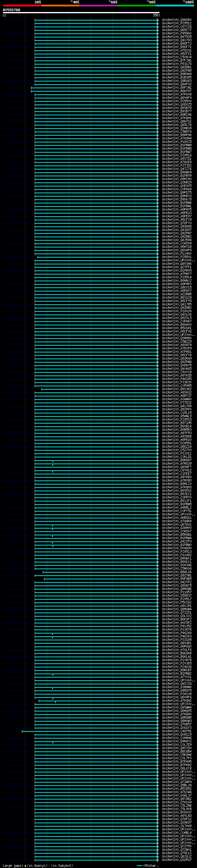The image size is (197, 868).
Task: Select hit label UniRef100_A9YLN3
Action: click(177, 815)
